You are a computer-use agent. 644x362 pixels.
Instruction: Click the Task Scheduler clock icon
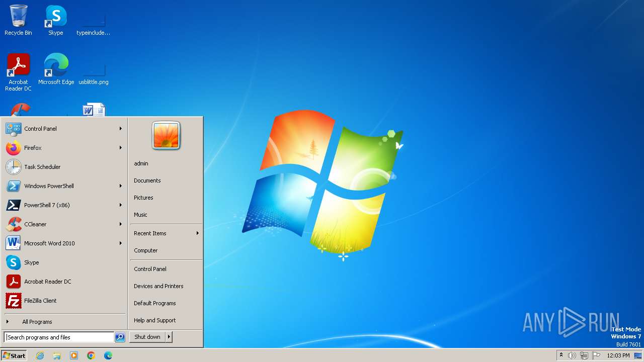click(13, 167)
